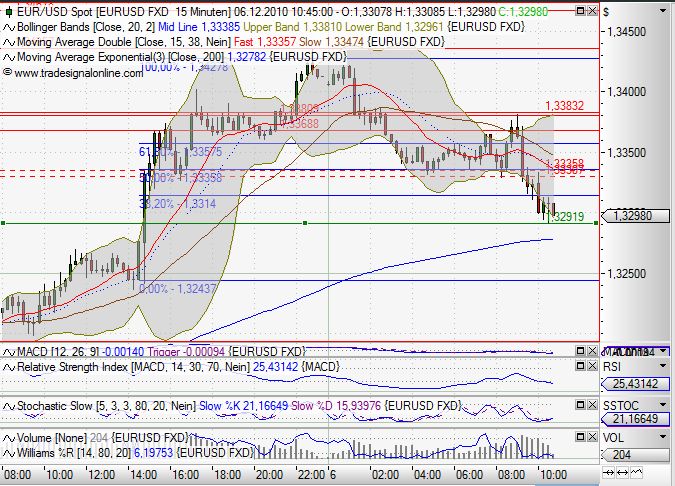Click the 1,34000 price axis label
Viewport: 675px width, 486px height.
point(626,92)
